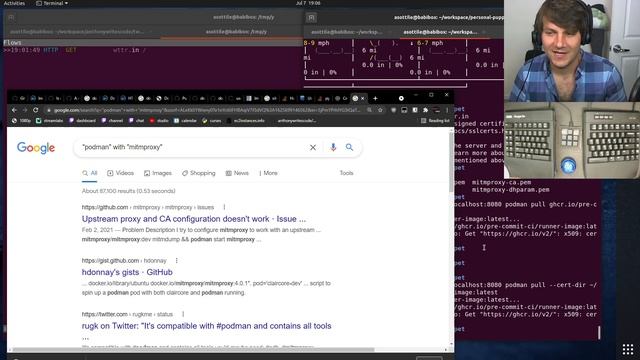Submit search with the magnifier button
Viewport: 640px width, 360px height.
coord(349,147)
